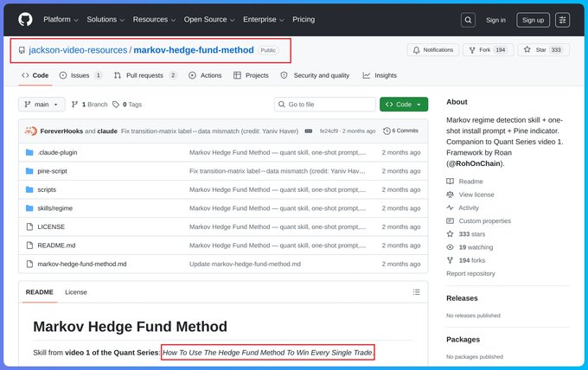
Task: Open commit hash fe24cf9
Action: coord(329,131)
